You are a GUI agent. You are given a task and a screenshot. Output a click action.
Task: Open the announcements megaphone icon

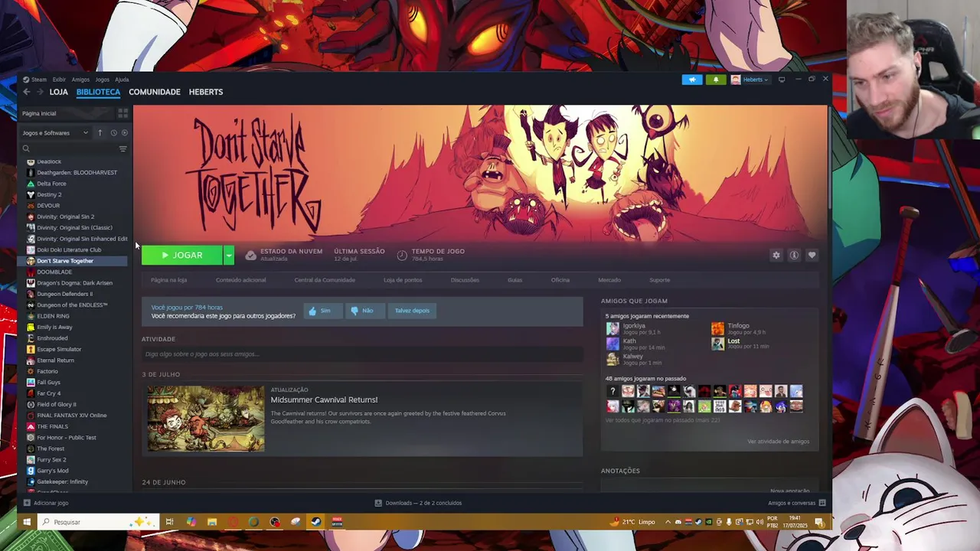pyautogui.click(x=692, y=80)
